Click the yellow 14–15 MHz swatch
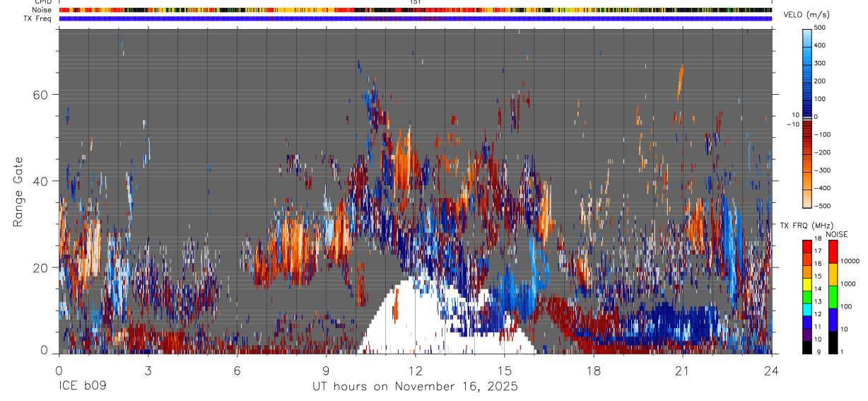This screenshot has height=401, width=868. pos(807,284)
